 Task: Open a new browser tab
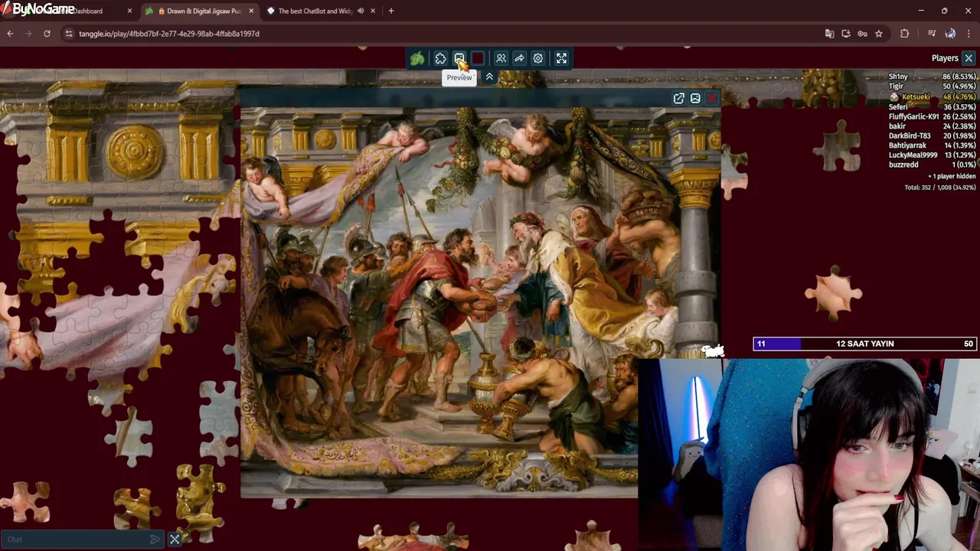[391, 11]
